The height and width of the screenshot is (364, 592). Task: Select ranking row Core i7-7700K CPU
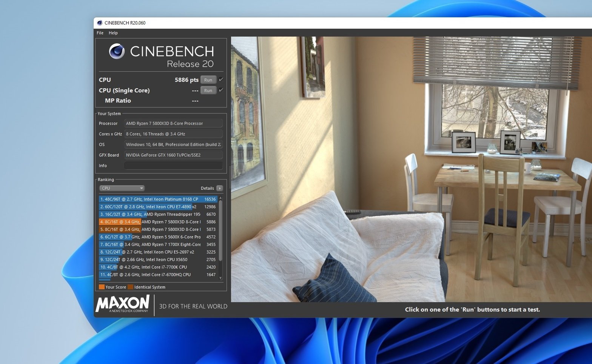click(x=158, y=267)
